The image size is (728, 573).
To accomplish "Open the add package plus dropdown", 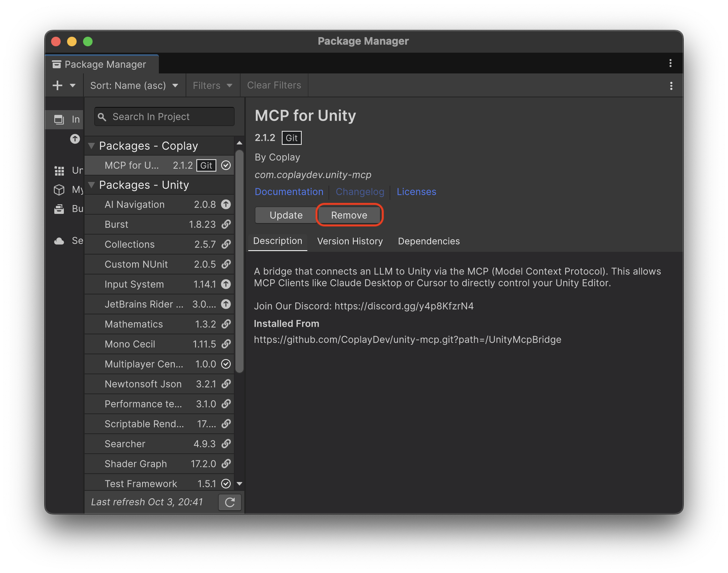I will (x=64, y=85).
